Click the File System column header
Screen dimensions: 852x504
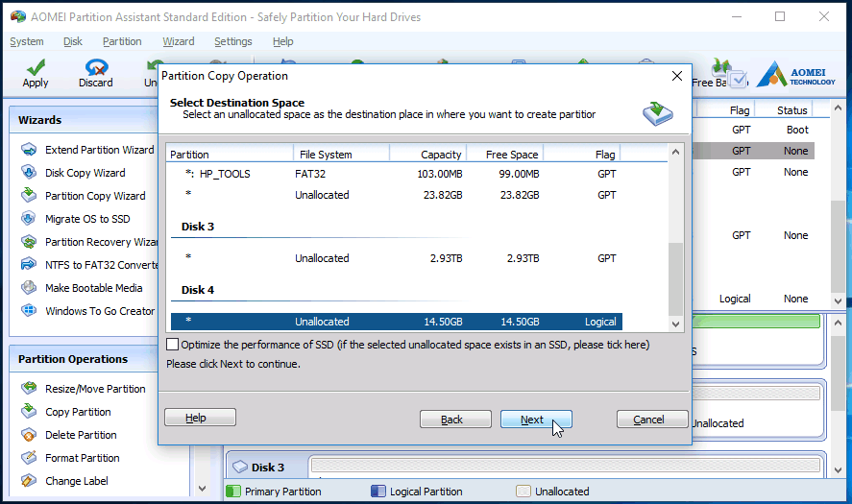point(342,155)
